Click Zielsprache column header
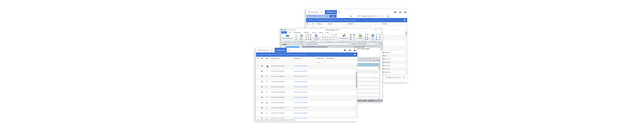 tap(298, 58)
